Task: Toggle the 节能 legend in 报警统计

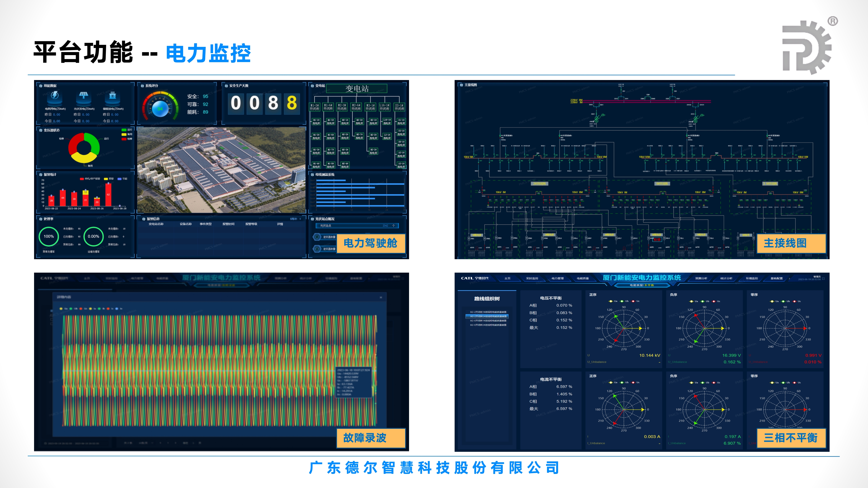Action: tap(122, 179)
